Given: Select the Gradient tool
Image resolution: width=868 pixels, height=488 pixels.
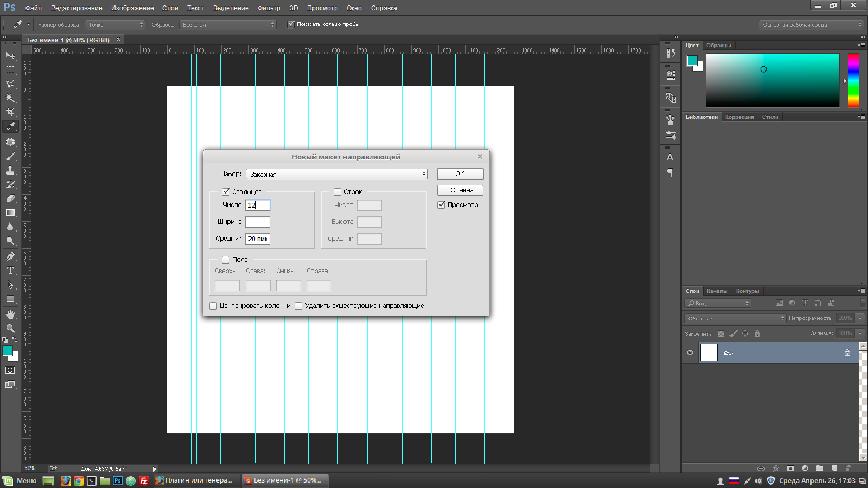Looking at the screenshot, I should (x=10, y=213).
